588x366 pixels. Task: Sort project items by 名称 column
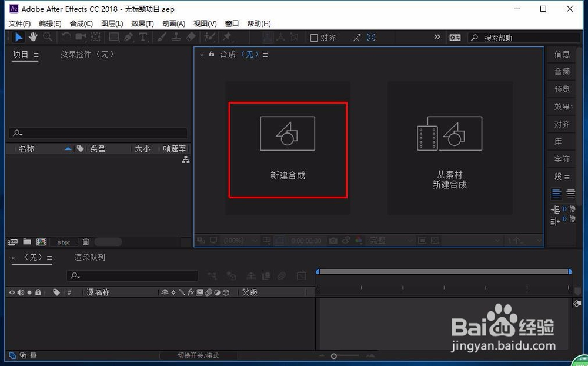pyautogui.click(x=26, y=149)
